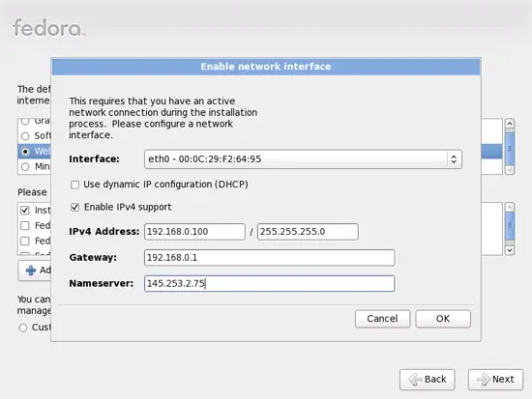Click the Interface dropdown arrow spinner
This screenshot has width=532, height=399.
pyautogui.click(x=454, y=159)
